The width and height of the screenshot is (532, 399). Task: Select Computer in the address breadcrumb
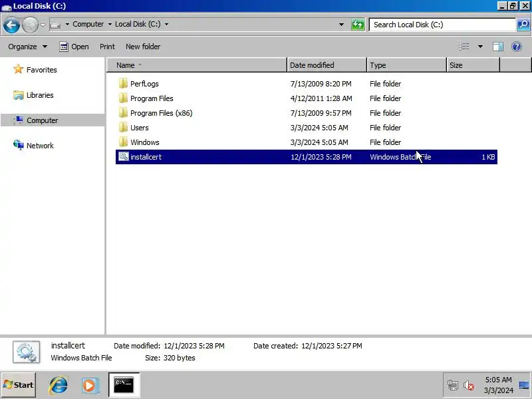coord(88,24)
